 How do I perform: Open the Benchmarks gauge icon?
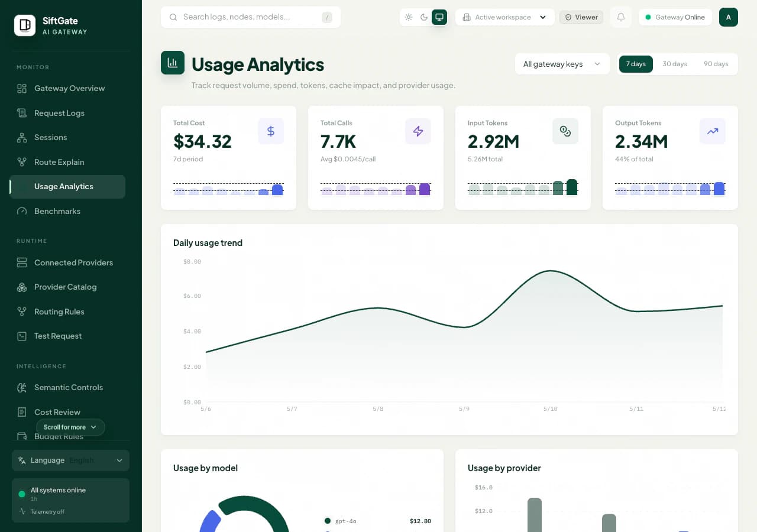(22, 211)
